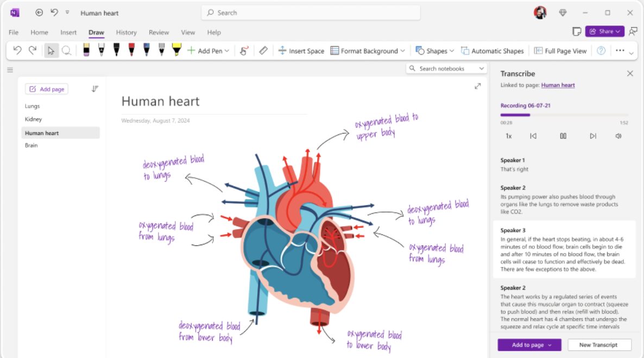Click the New Transcript button

pos(599,345)
